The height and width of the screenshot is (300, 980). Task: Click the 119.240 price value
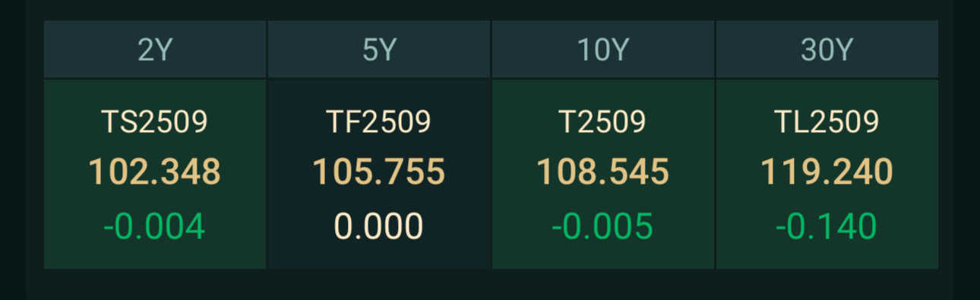pos(827,172)
